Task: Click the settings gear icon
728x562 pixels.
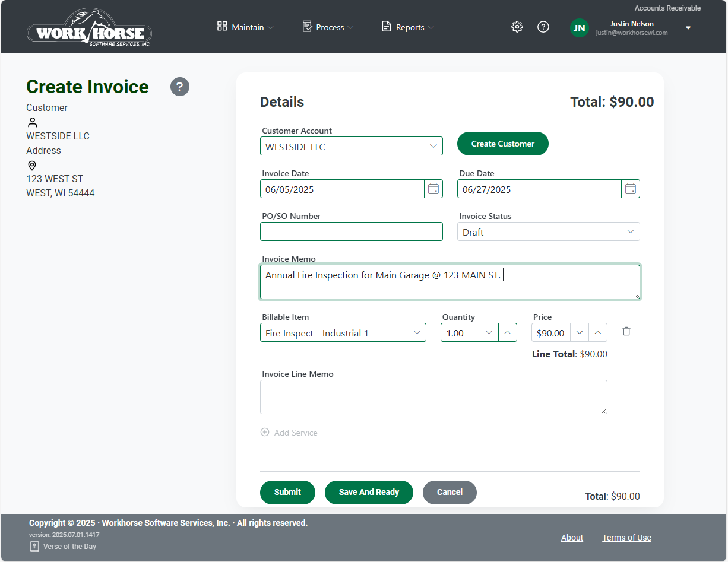Action: 517,27
